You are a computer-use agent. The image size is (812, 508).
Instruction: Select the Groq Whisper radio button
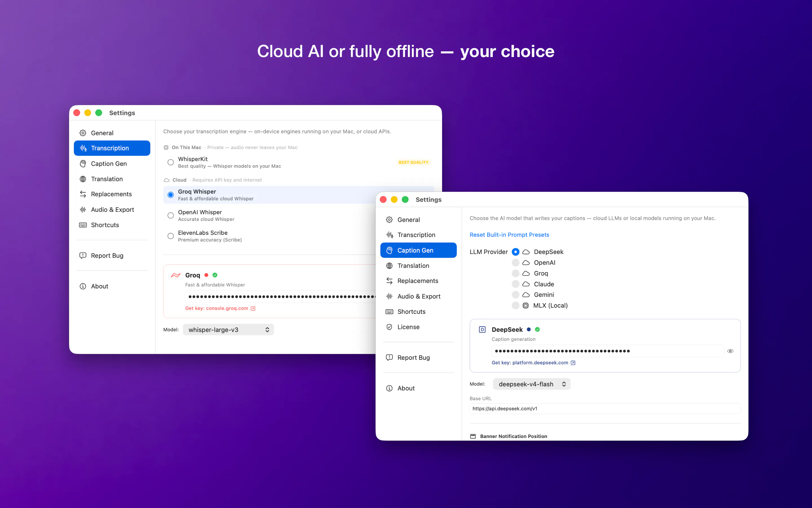click(x=171, y=194)
